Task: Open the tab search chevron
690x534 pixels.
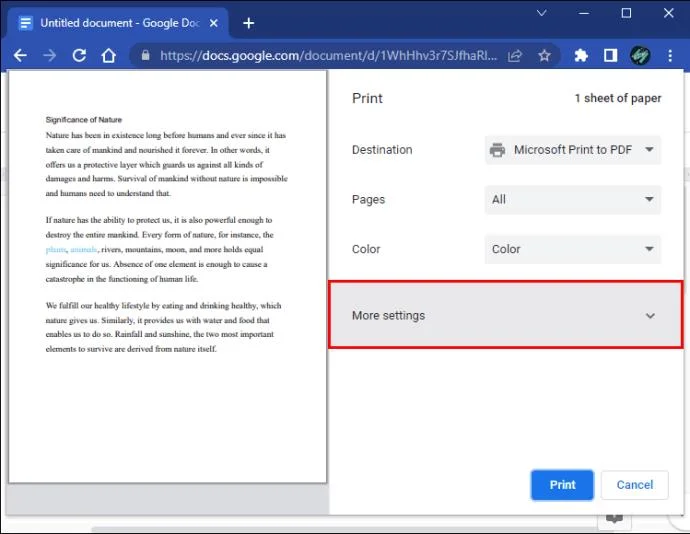Action: point(542,13)
